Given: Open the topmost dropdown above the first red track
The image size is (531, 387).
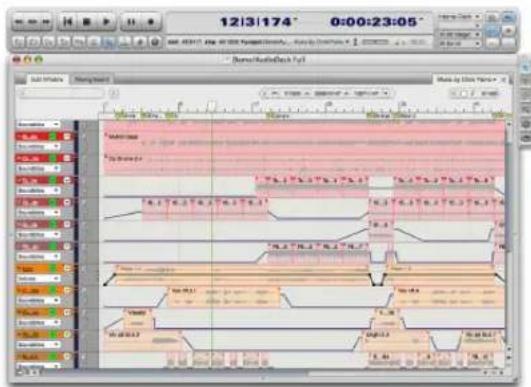Looking at the screenshot, I should tap(38, 124).
